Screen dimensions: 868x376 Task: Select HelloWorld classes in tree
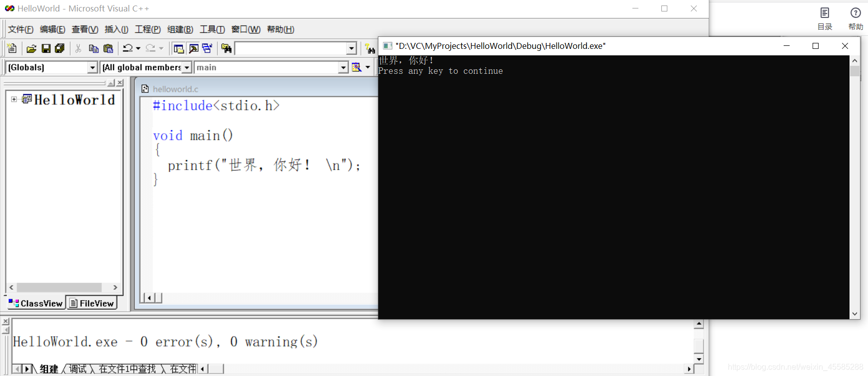coord(74,100)
